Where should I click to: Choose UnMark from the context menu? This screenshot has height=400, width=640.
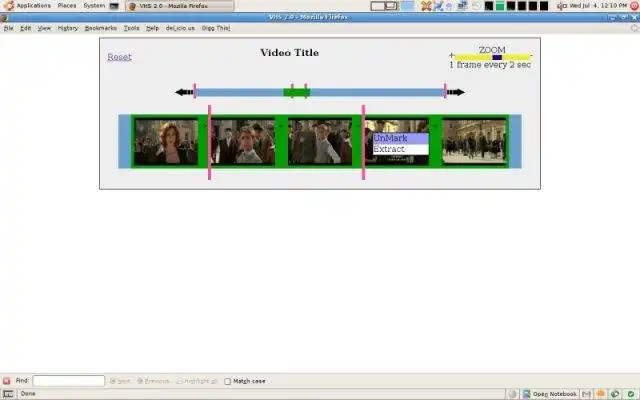click(400, 138)
